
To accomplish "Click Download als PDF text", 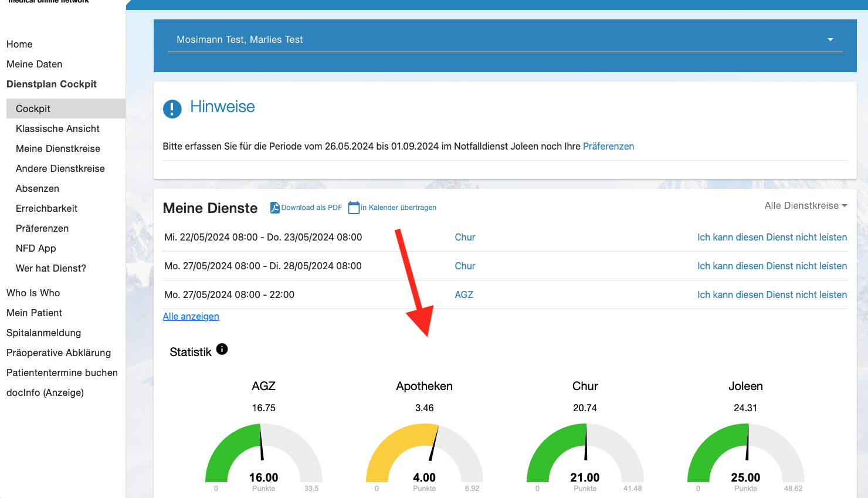I will coord(311,208).
